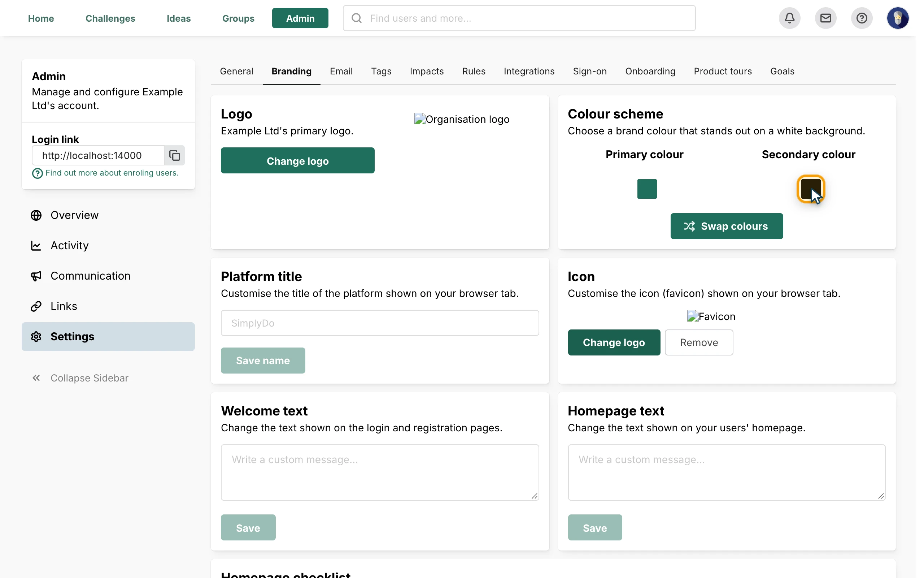Go to Groups in top navigation
Viewport: 924px width, 578px height.
point(238,18)
